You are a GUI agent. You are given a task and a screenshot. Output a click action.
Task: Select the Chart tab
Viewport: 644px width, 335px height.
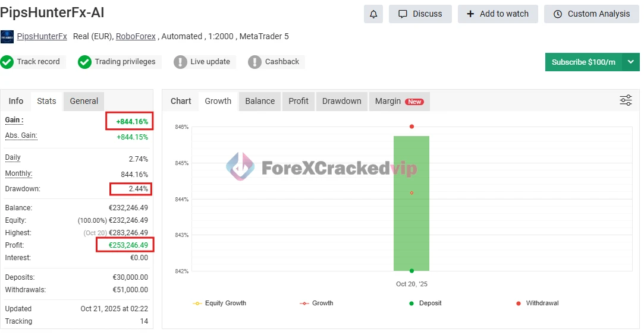(x=181, y=101)
